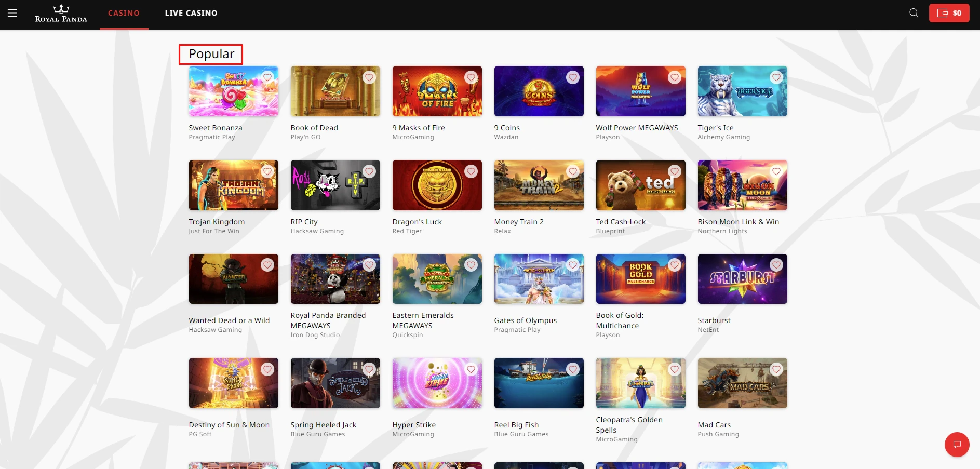Viewport: 980px width, 469px height.
Task: Click Bison Moon Link & Win title
Action: coord(739,222)
